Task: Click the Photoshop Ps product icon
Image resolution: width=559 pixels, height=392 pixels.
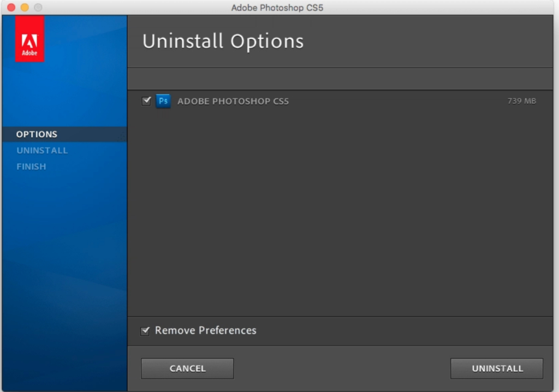Action: [x=163, y=102]
